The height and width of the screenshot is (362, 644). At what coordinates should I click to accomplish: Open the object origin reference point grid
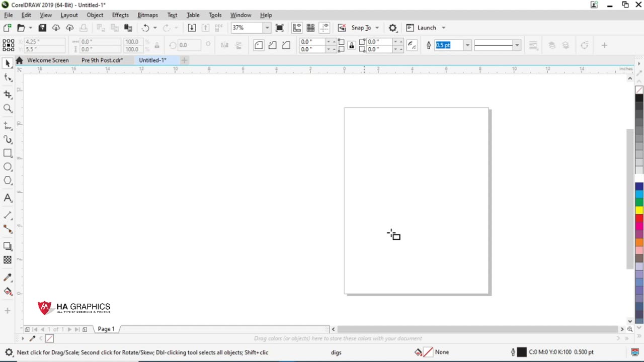8,45
